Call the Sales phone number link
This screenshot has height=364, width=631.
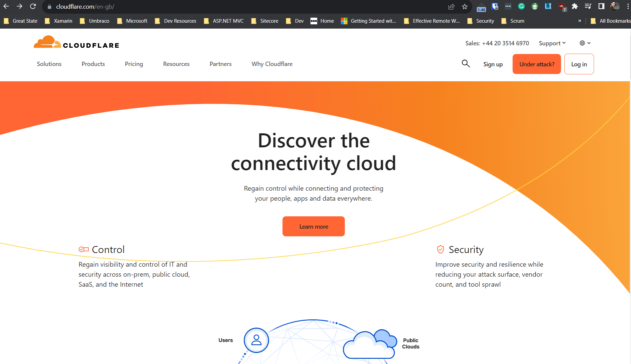point(497,43)
